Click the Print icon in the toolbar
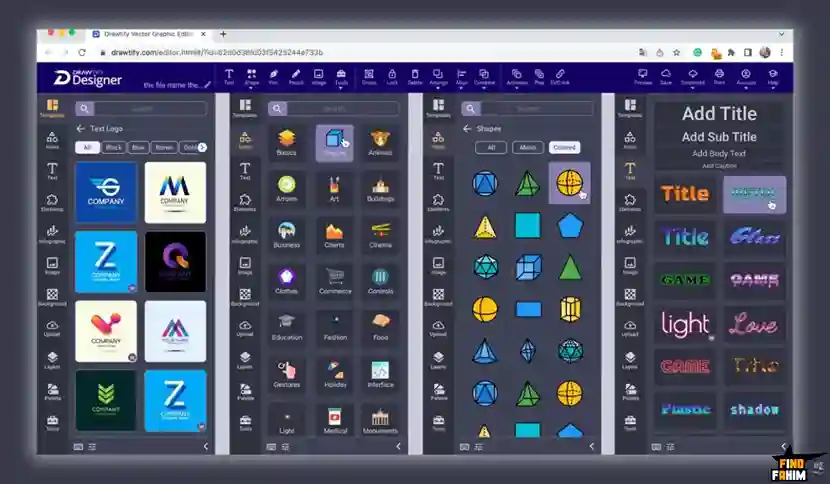The height and width of the screenshot is (484, 830). click(720, 75)
